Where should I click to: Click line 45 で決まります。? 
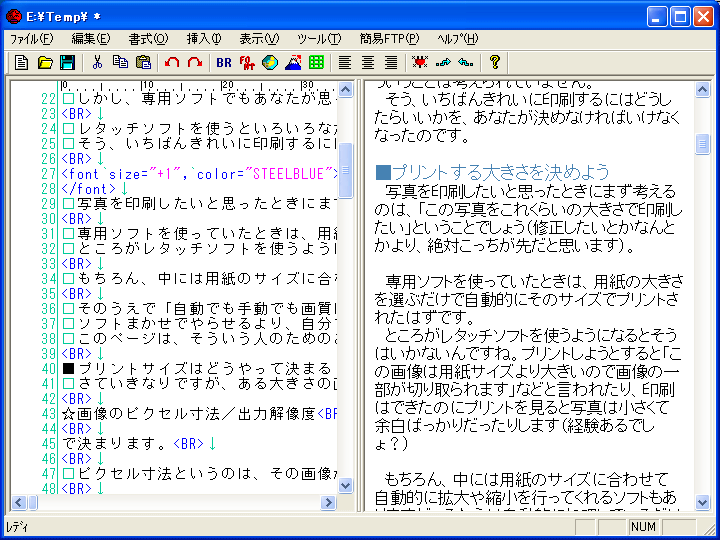(117, 444)
